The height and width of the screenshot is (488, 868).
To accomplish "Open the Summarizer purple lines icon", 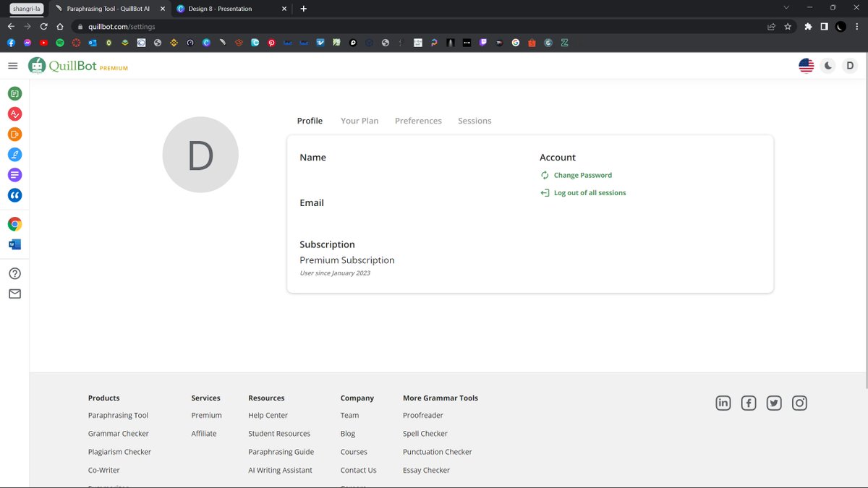I will coord(14,175).
